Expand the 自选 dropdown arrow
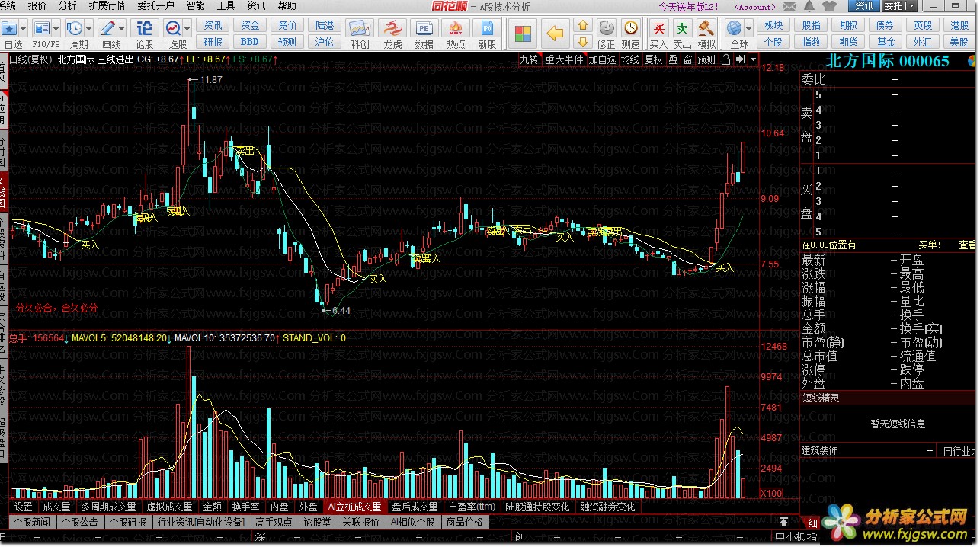Screen dimensions: 980x547 pyautogui.click(x=24, y=28)
